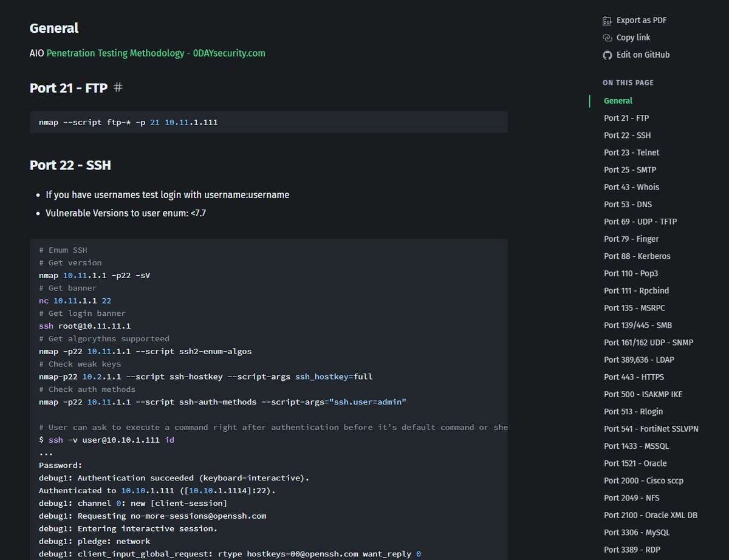Jump to Port 23 - Telnet section
This screenshot has height=560, width=729.
[x=631, y=152]
